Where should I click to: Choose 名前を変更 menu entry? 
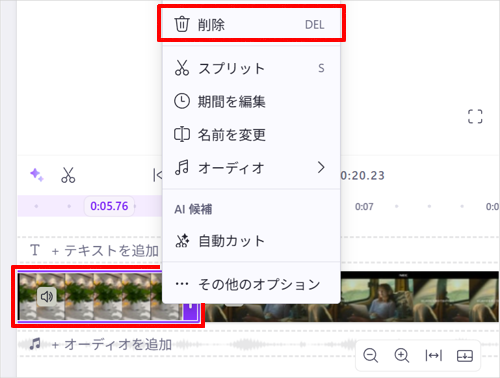[251, 135]
